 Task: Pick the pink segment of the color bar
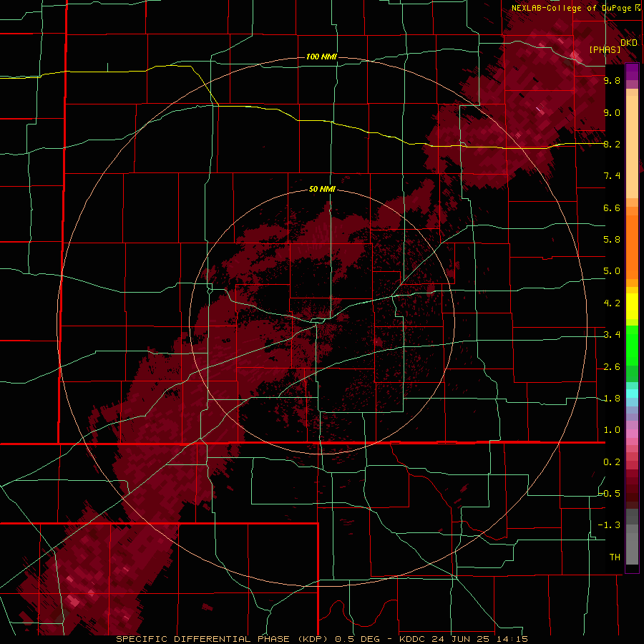[632, 434]
